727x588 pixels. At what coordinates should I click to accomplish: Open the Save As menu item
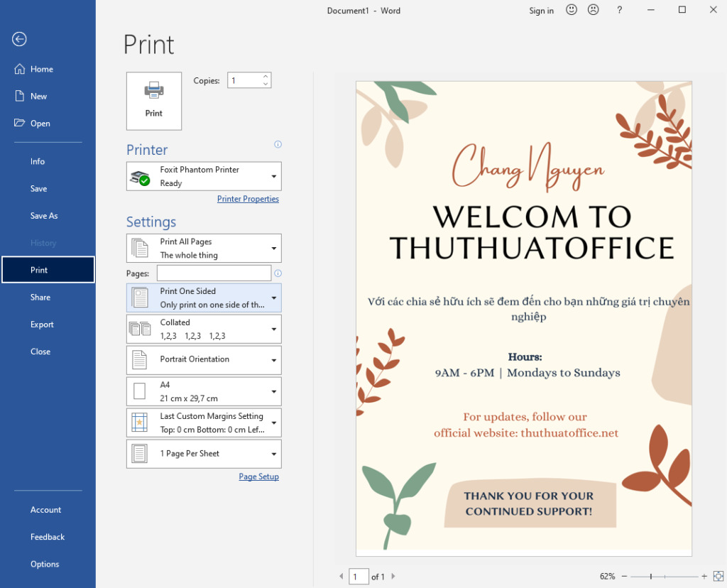point(44,216)
